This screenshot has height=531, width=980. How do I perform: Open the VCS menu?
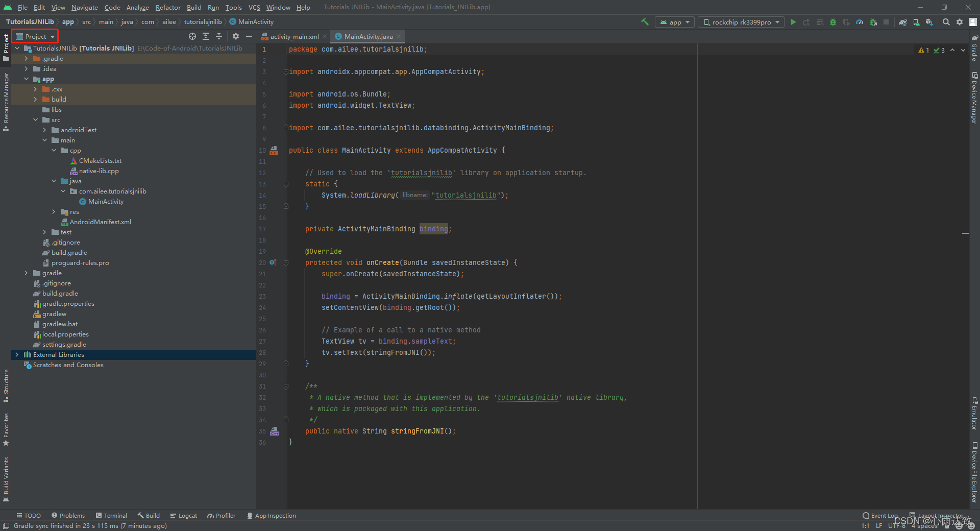tap(254, 7)
